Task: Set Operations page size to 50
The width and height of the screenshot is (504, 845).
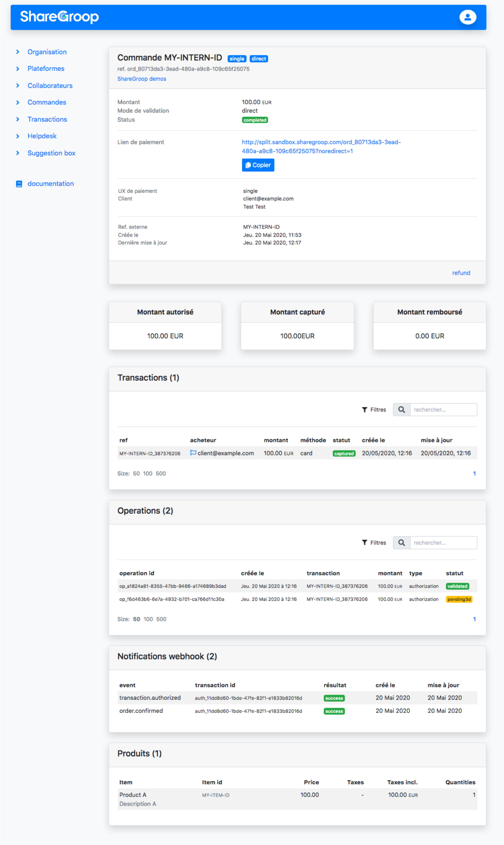Action: [x=137, y=619]
